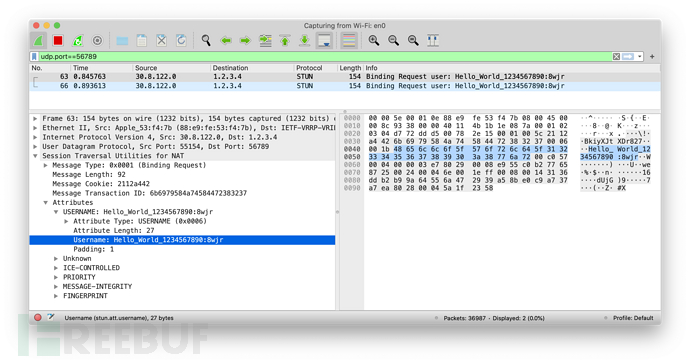Screen dimensions: 690x363
Task: Restart the current capture
Action: pos(78,41)
